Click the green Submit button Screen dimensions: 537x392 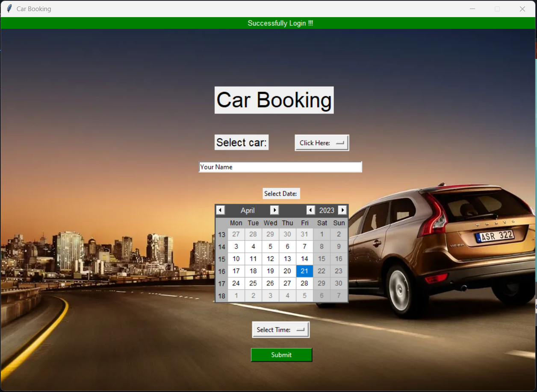[x=281, y=355]
